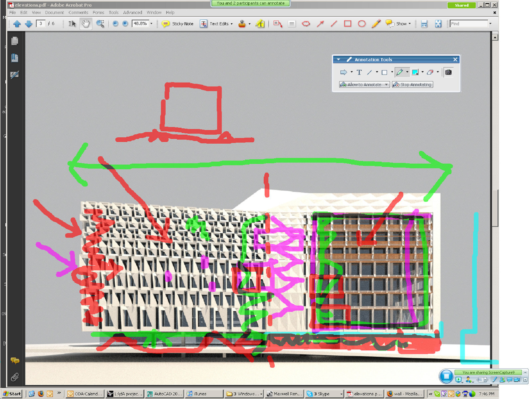Open the Document menu
This screenshot has width=532, height=399.
(x=55, y=13)
